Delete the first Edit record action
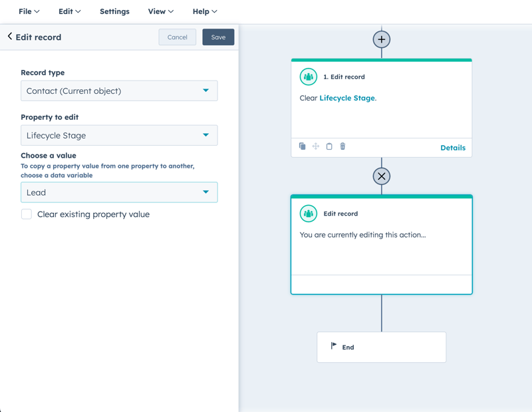532x412 pixels. tap(342, 146)
